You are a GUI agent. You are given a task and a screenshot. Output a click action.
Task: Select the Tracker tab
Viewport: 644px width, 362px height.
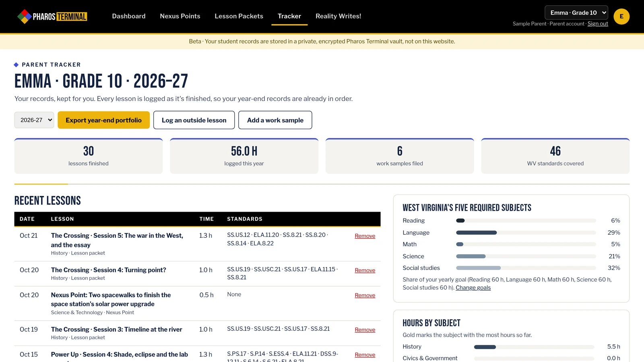click(x=289, y=16)
